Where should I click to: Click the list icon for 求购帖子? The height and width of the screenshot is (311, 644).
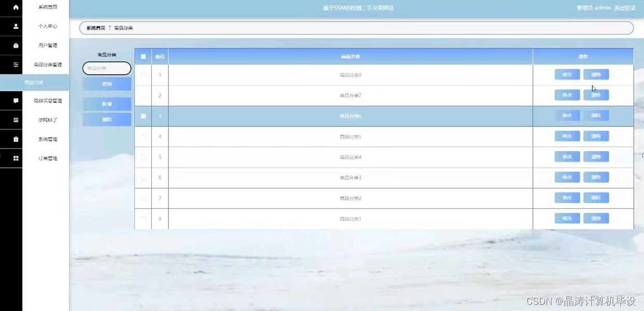(16, 120)
